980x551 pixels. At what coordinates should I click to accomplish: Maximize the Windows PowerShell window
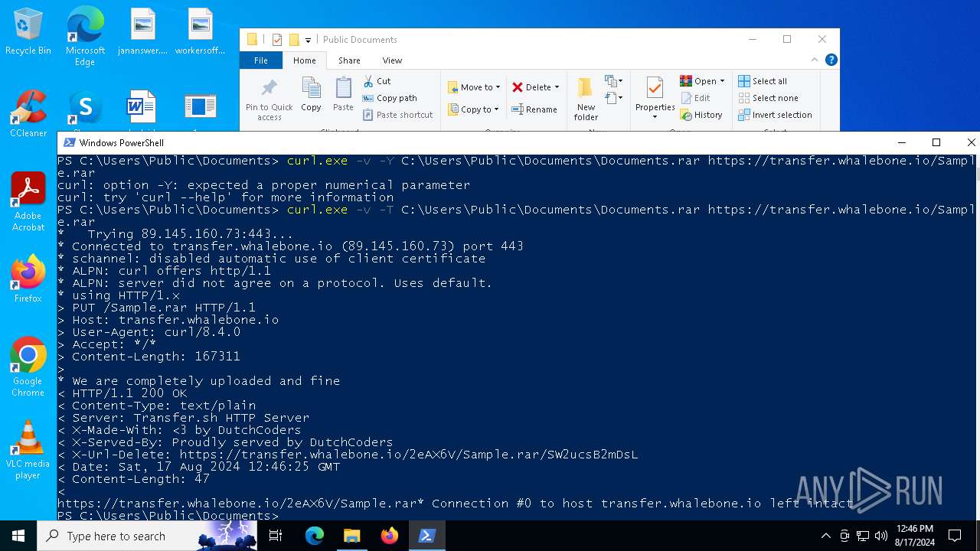click(936, 142)
